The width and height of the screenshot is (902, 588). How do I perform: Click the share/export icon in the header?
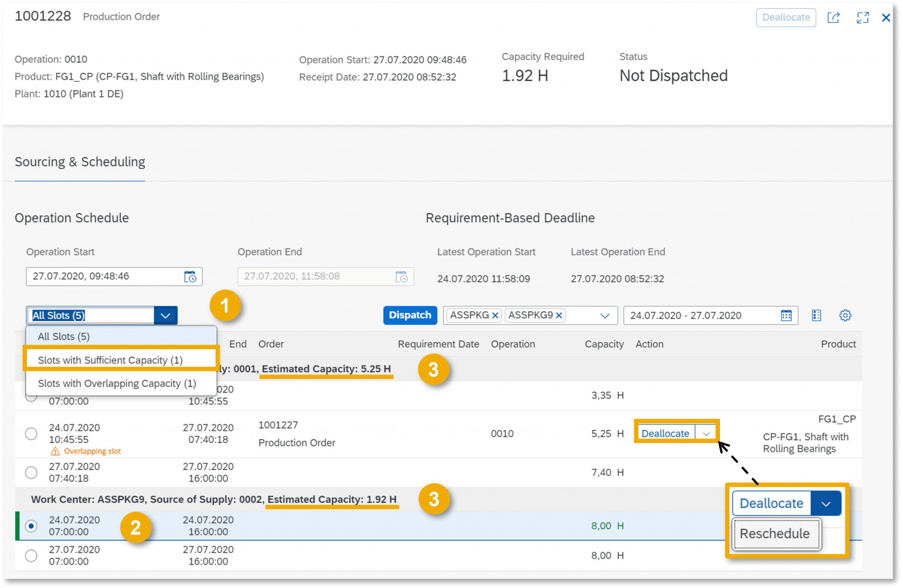tap(833, 18)
